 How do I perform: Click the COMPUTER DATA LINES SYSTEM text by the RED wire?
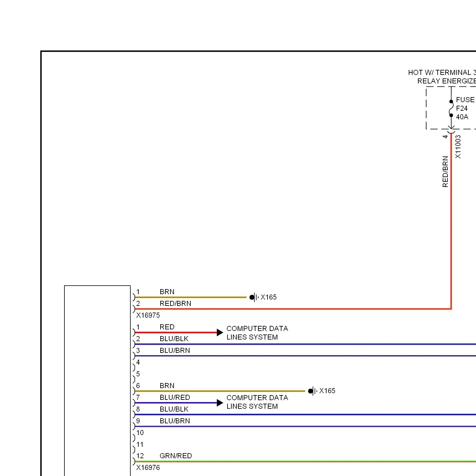coord(257,333)
